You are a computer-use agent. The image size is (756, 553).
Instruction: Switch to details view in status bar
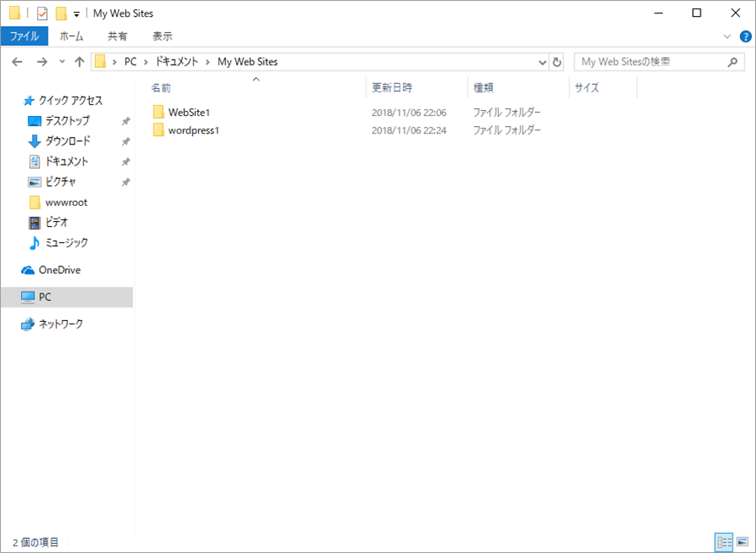pyautogui.click(x=724, y=542)
